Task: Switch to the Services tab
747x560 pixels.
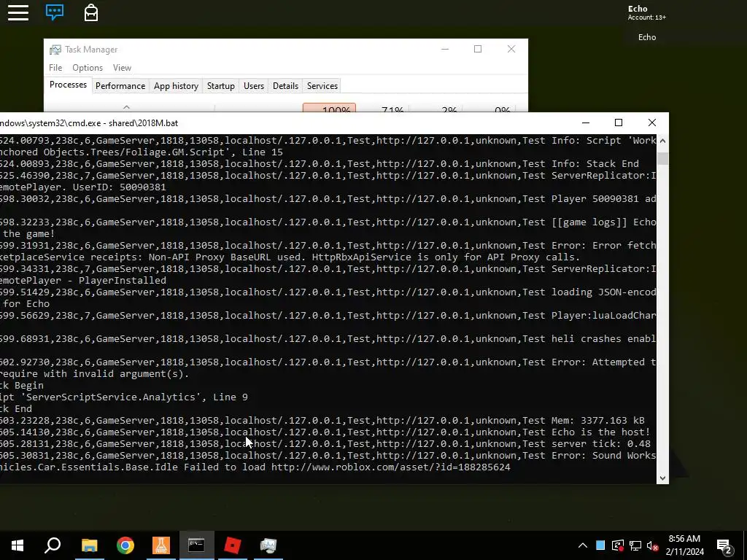Action: coord(322,86)
